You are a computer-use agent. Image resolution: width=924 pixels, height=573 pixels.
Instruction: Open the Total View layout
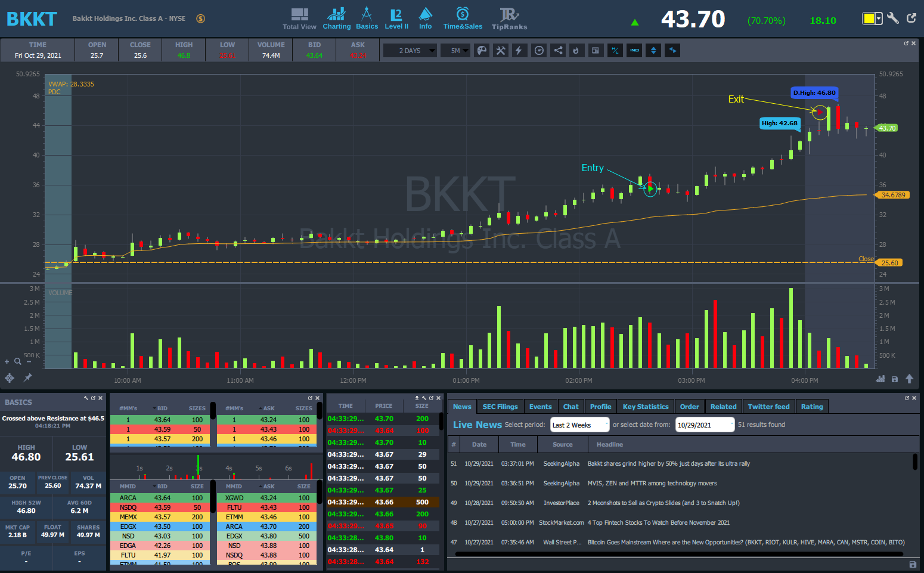coord(299,18)
